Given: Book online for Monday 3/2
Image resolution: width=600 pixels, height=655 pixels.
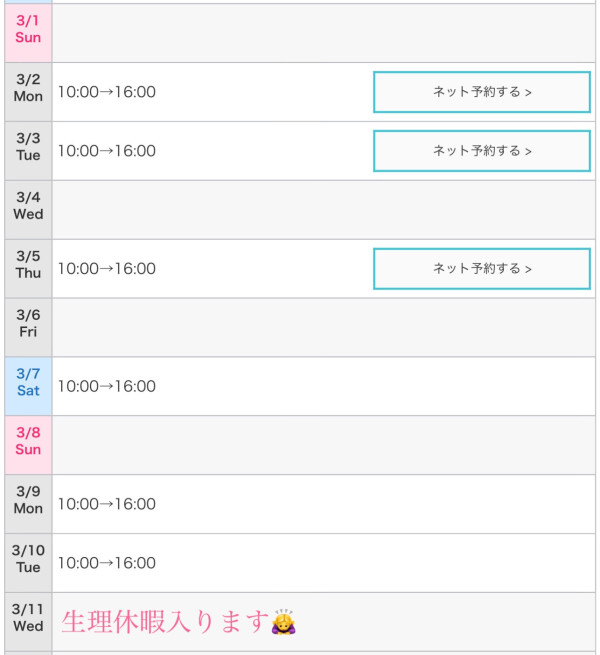Looking at the screenshot, I should [x=482, y=92].
